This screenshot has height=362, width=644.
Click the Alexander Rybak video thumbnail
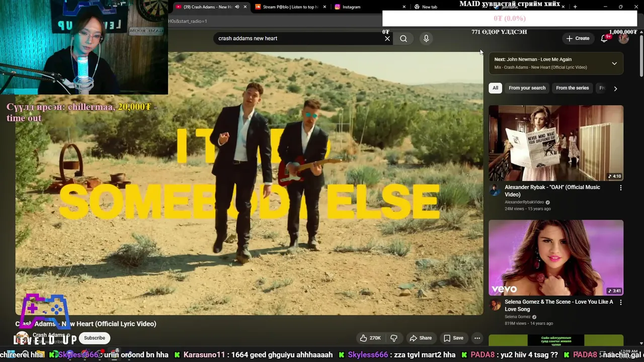[556, 143]
